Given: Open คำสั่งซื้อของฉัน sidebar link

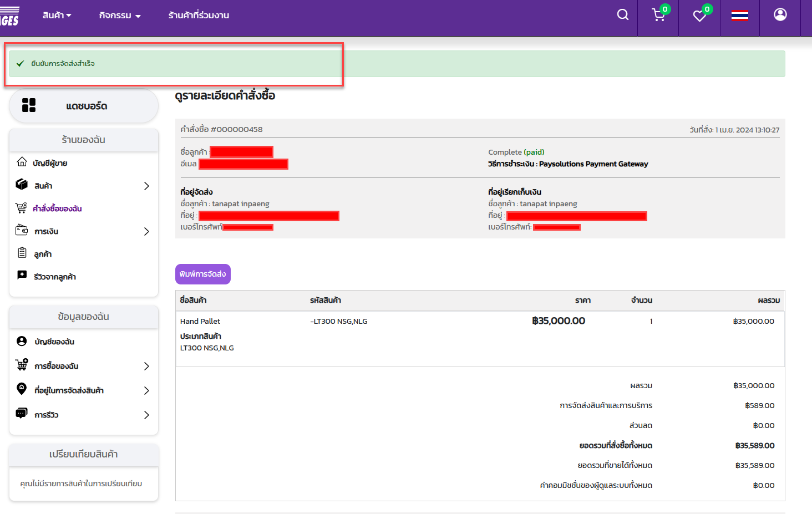Looking at the screenshot, I should [x=57, y=208].
